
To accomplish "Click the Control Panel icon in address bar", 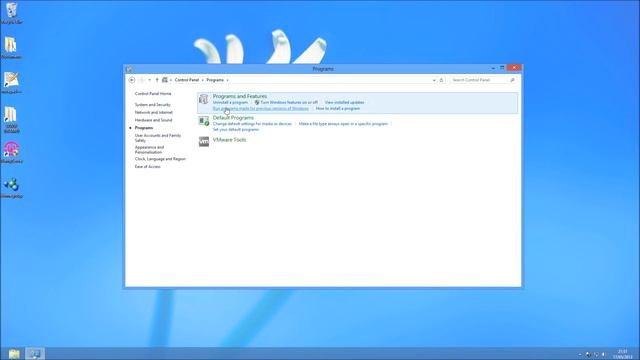I will pos(165,80).
